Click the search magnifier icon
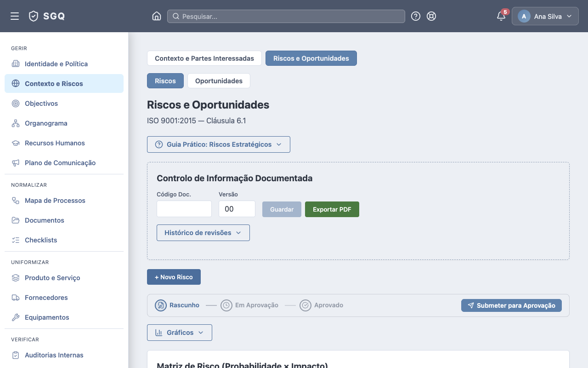This screenshot has width=588, height=368. coord(176,16)
